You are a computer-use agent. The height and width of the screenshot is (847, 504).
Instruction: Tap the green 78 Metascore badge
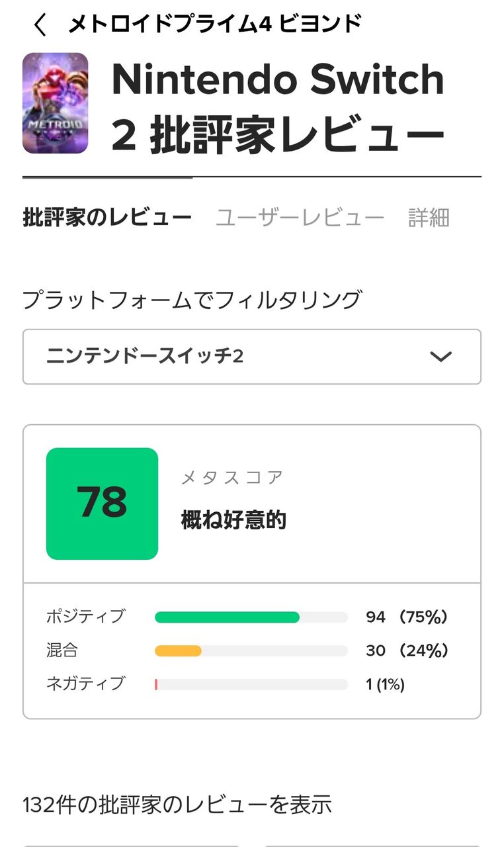tap(102, 504)
